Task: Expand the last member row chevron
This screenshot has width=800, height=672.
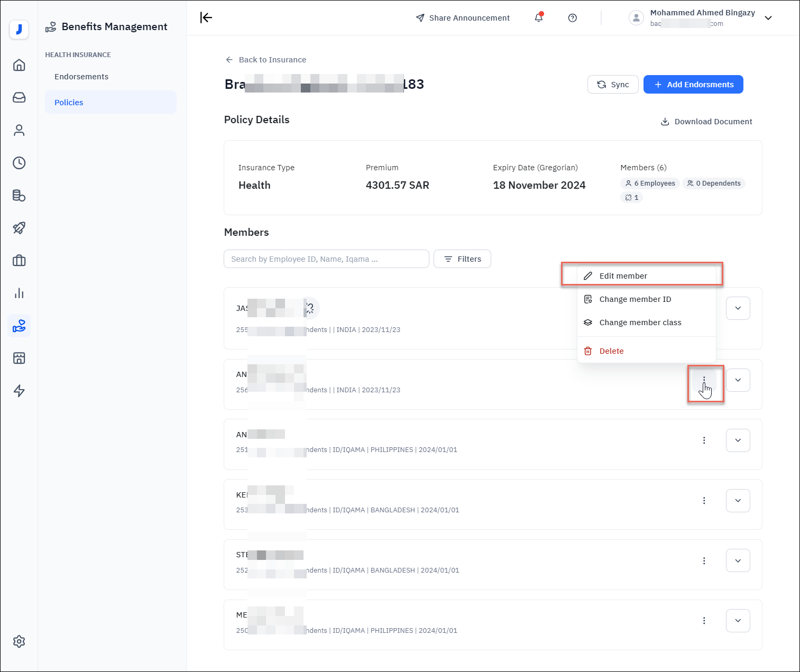Action: [738, 621]
